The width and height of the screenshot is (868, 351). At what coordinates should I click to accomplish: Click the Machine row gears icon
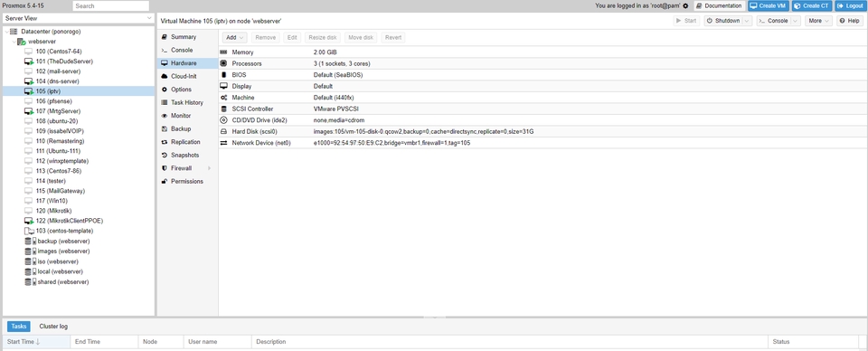click(x=223, y=98)
